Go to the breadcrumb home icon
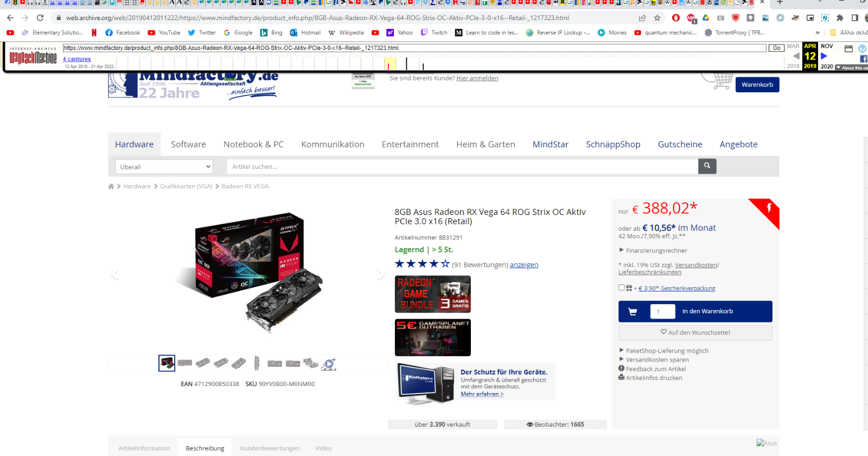The width and height of the screenshot is (868, 456). (x=111, y=186)
